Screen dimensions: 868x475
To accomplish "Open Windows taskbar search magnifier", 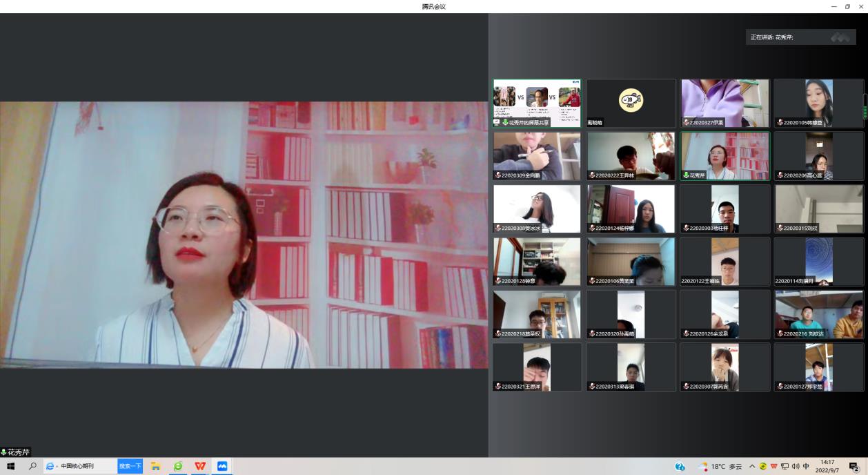I will pyautogui.click(x=32, y=467).
